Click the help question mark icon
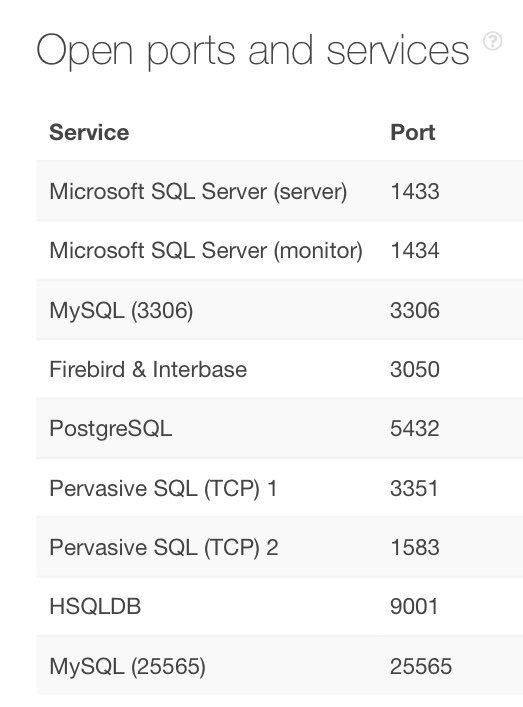This screenshot has width=523, height=707. (492, 41)
